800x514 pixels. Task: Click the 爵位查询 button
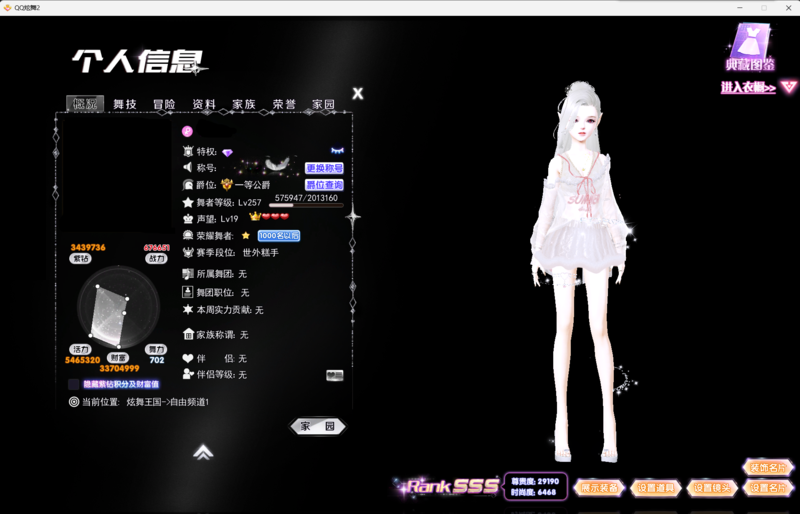324,185
